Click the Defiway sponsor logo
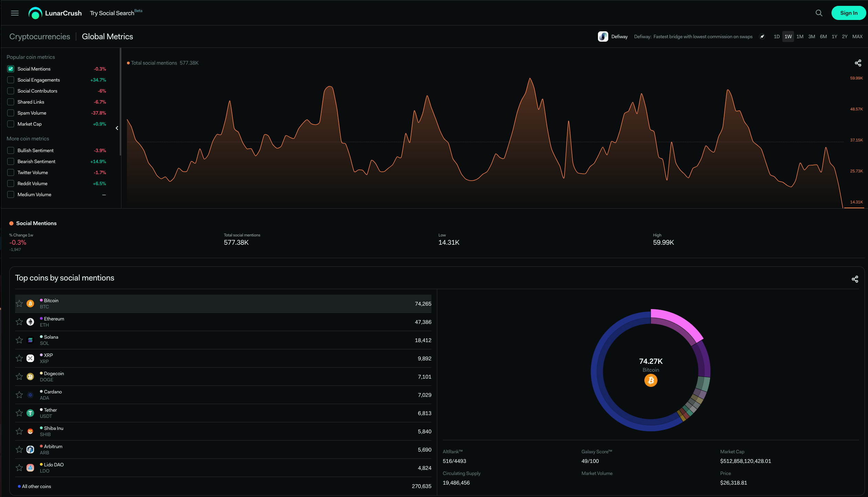 (603, 36)
